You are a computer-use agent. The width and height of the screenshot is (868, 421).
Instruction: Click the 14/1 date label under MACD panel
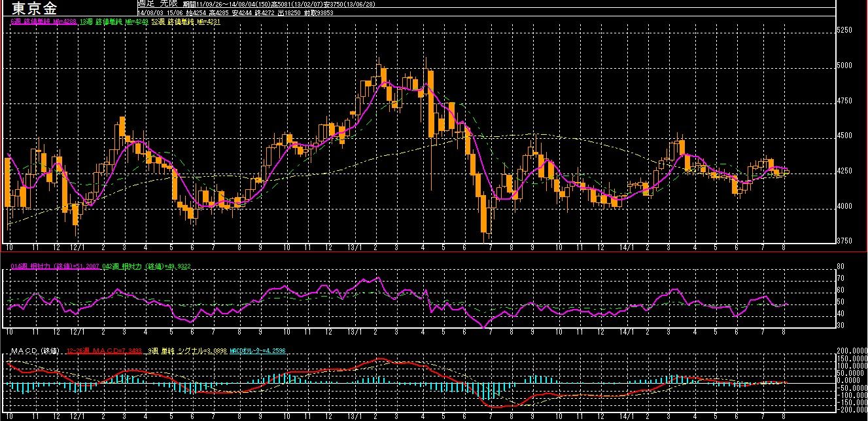click(x=627, y=416)
